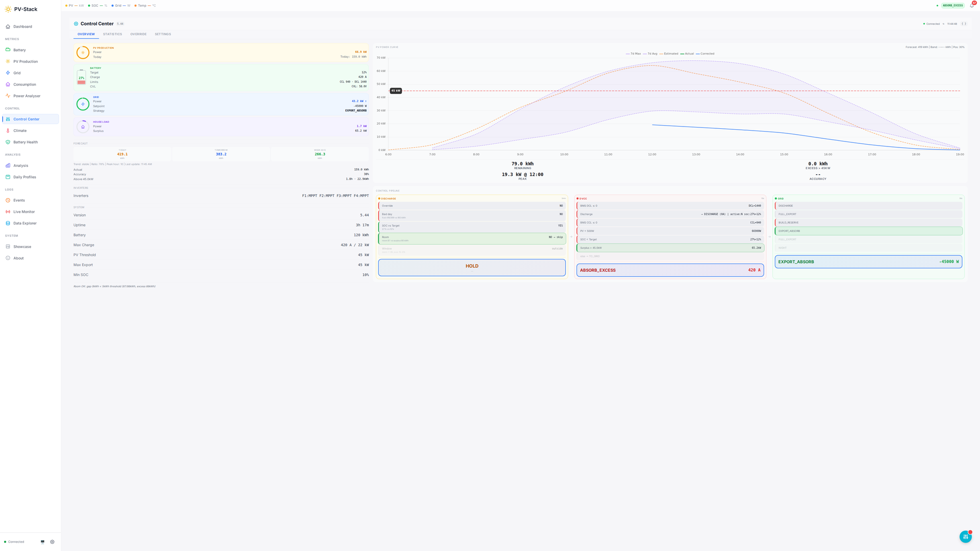Click the monitor icon in sidebar footer
This screenshot has height=551, width=980.
point(43,542)
